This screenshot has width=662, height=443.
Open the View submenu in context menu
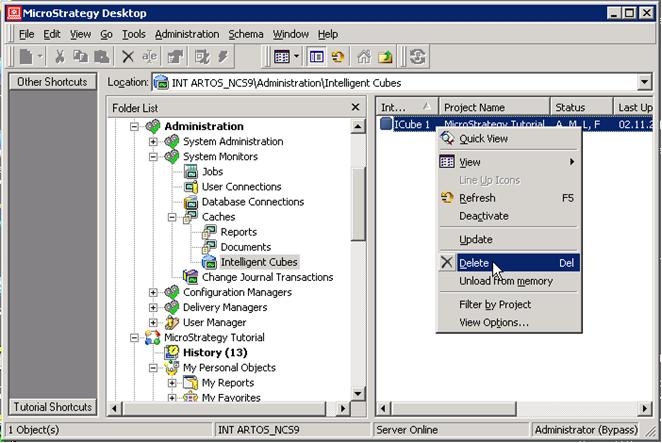coord(509,162)
